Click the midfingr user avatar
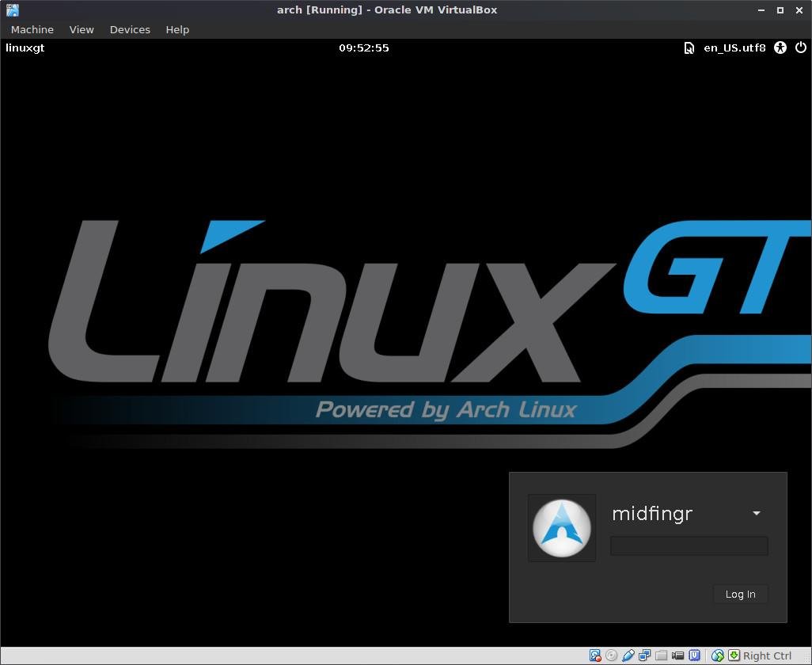 (x=561, y=527)
